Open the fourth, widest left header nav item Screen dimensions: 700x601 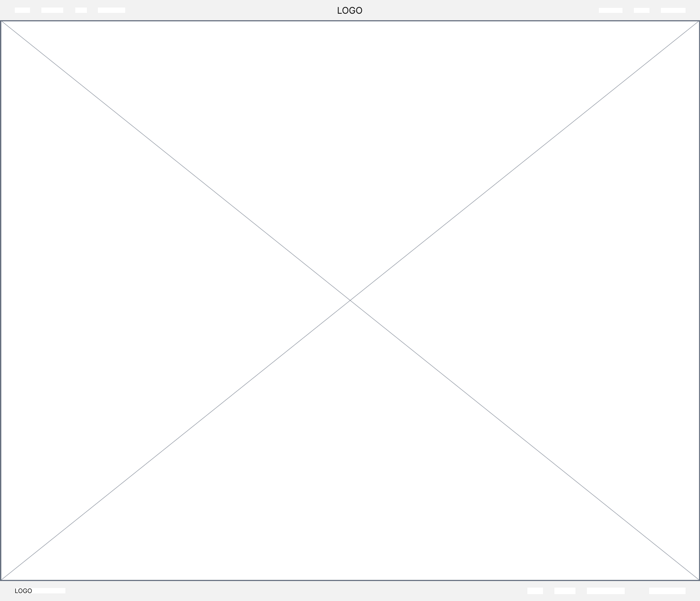click(x=111, y=10)
